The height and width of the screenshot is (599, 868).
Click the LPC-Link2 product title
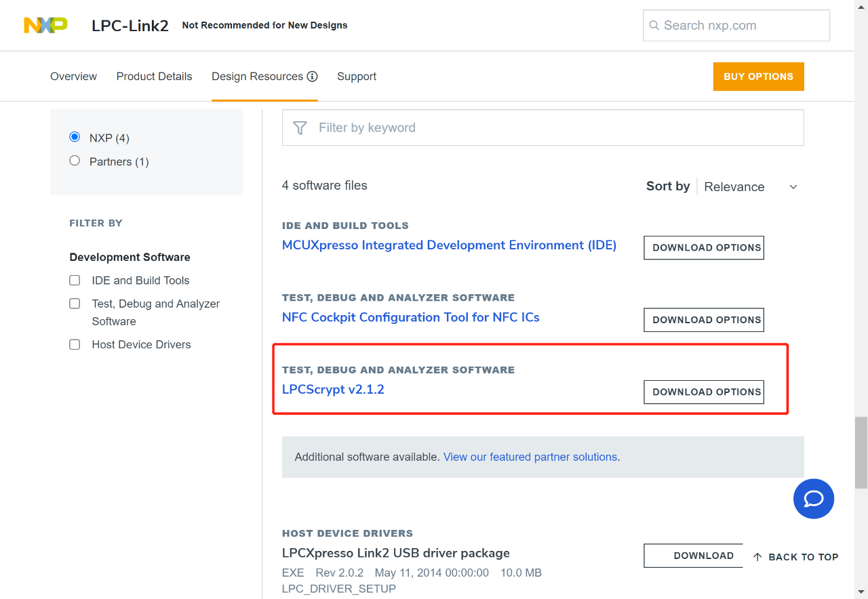(x=130, y=26)
